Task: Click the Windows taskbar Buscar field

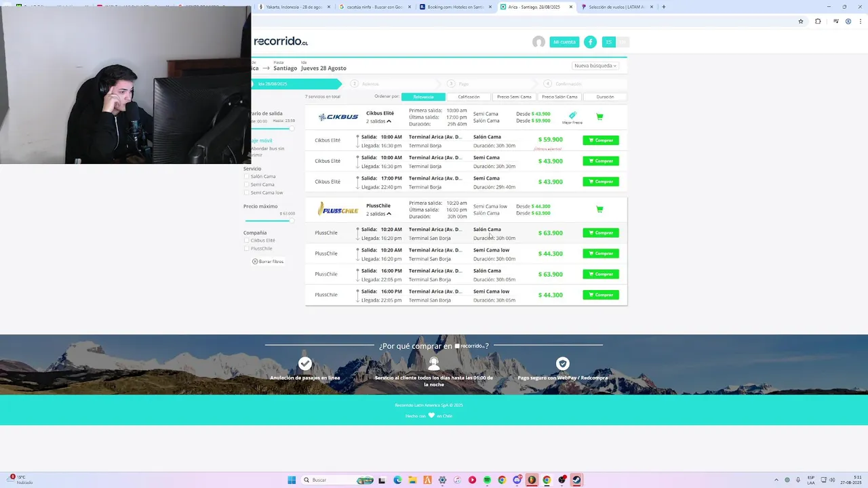Action: coord(338,480)
